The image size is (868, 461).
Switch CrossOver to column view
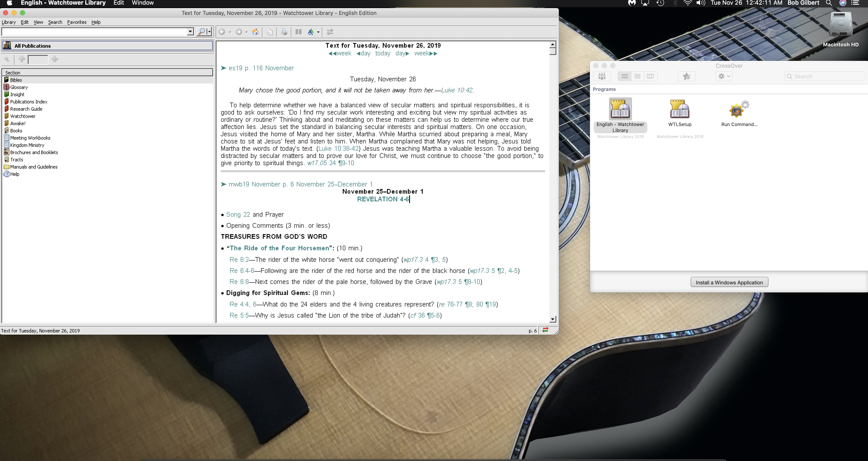[x=650, y=76]
